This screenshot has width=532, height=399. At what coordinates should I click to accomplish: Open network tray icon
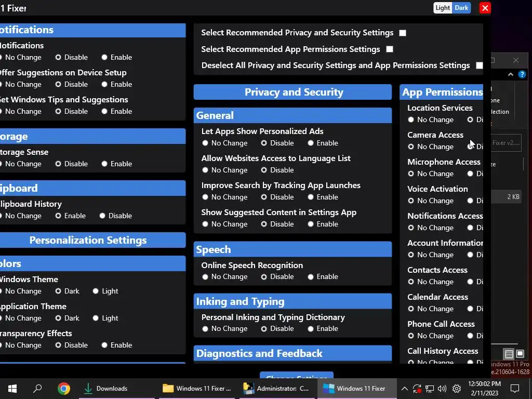point(430,389)
